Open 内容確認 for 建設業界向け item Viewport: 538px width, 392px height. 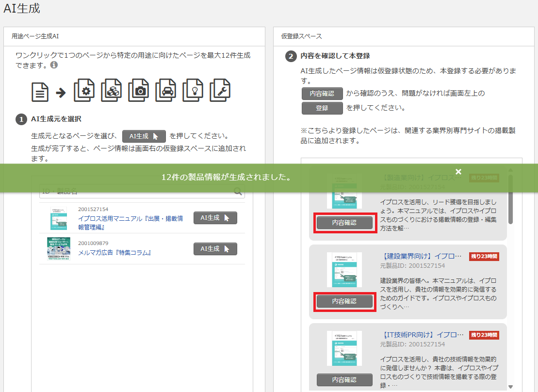[x=344, y=301]
